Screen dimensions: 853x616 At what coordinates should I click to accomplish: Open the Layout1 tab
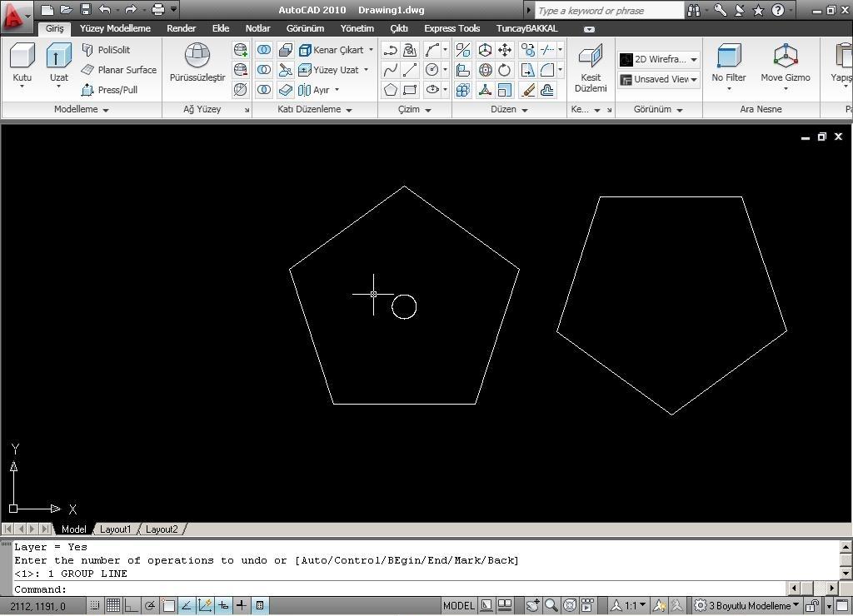115,529
